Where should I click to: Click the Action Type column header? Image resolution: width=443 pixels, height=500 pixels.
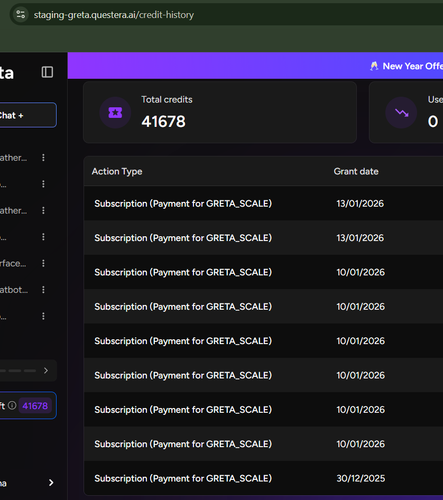click(117, 172)
